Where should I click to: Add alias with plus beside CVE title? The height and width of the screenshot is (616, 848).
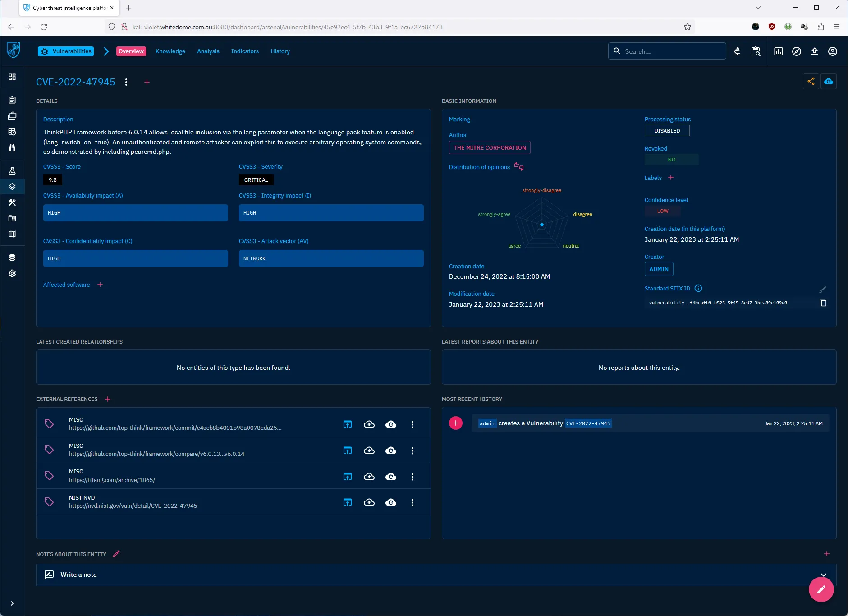click(x=147, y=82)
